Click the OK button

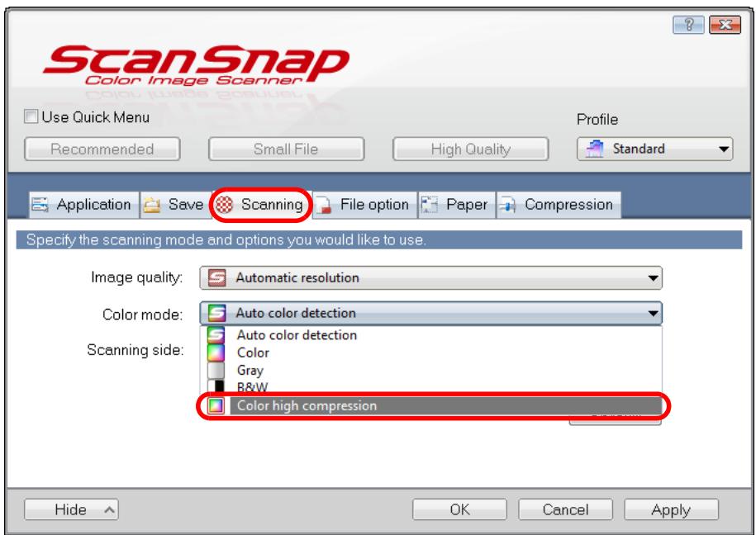coord(459,509)
